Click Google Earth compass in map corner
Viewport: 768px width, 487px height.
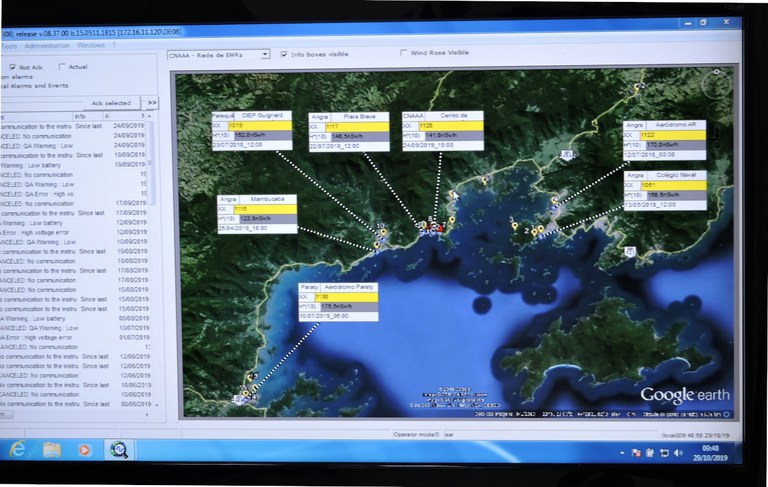tap(715, 87)
